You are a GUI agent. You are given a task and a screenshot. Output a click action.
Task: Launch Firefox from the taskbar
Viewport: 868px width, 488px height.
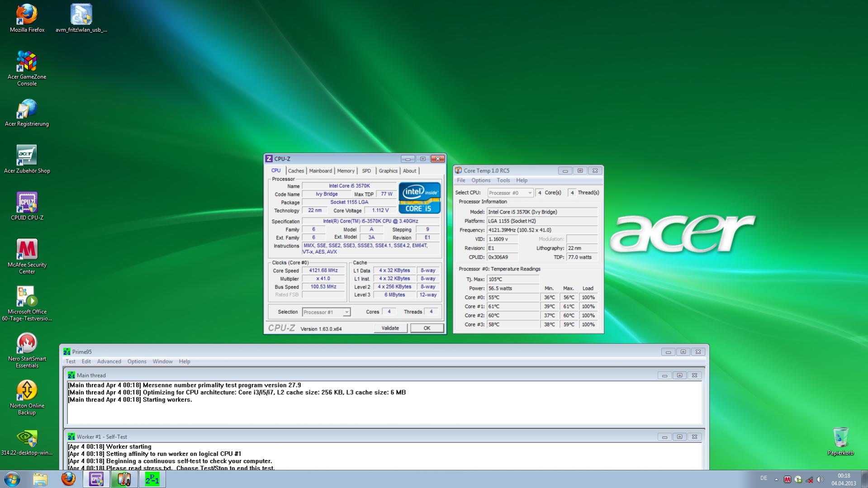pos(68,479)
